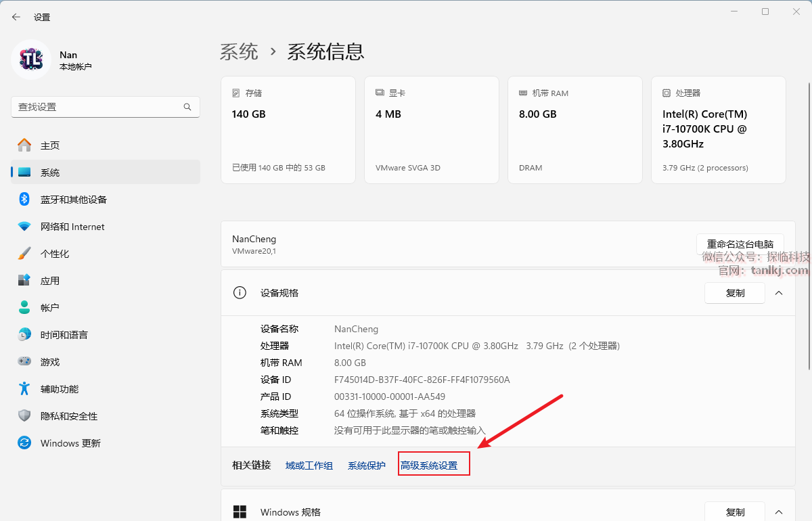Viewport: 812px width, 521px height.
Task: Go to 网络和 Internet settings
Action: [x=72, y=227]
